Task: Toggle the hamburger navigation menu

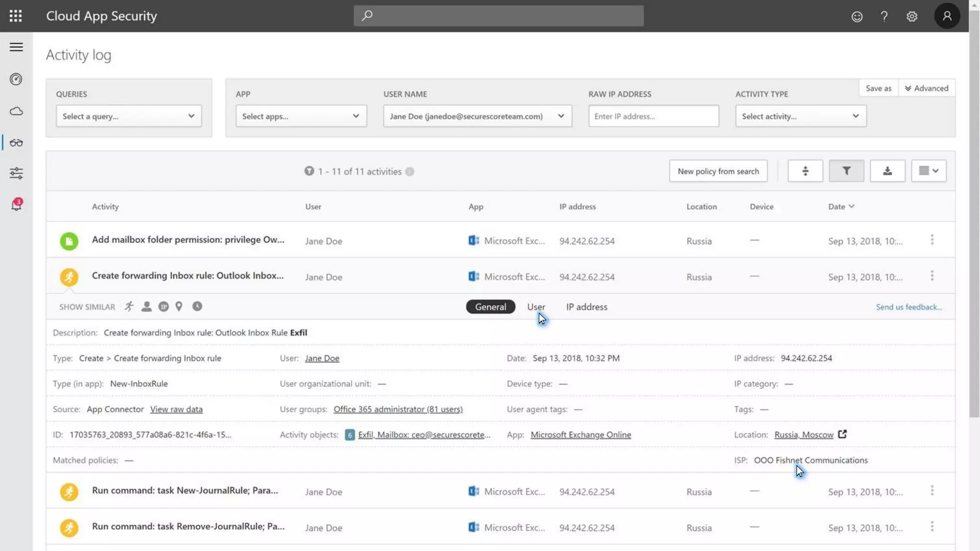Action: 16,47
